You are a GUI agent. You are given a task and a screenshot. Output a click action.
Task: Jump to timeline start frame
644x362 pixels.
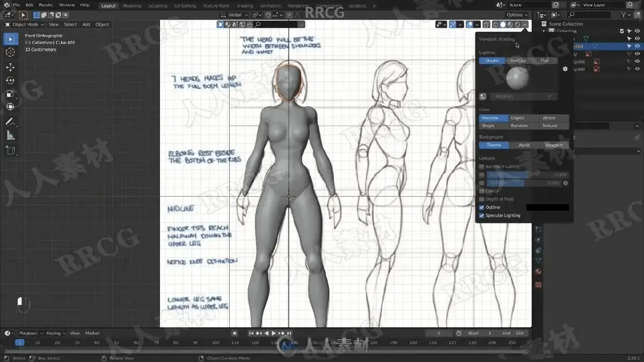click(x=251, y=333)
